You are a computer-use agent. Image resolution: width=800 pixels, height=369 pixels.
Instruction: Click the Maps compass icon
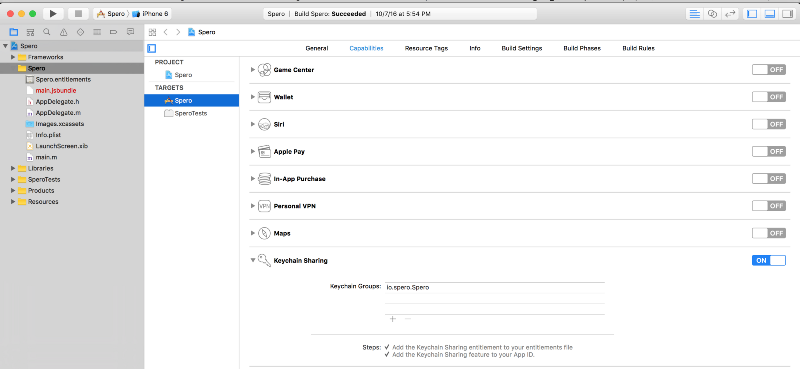coord(264,233)
